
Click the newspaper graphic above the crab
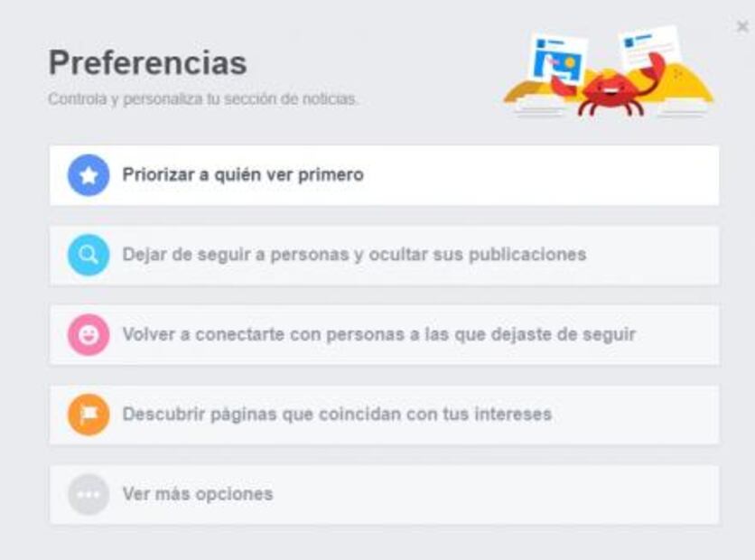648,45
